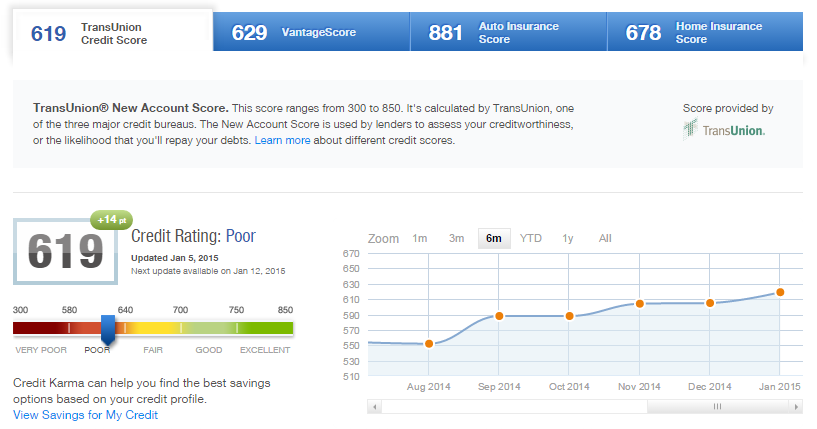Click the large 619 score box
817x429 pixels.
click(x=65, y=252)
